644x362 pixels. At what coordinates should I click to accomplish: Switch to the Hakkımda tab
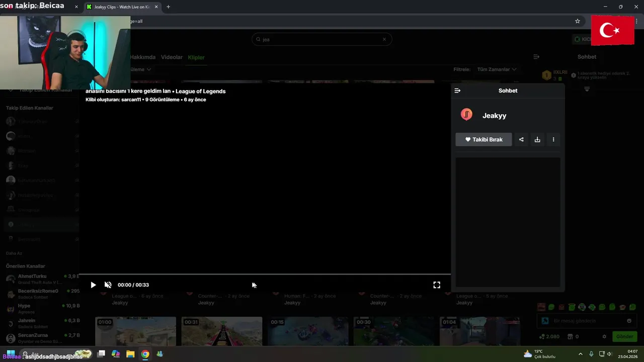click(x=143, y=57)
